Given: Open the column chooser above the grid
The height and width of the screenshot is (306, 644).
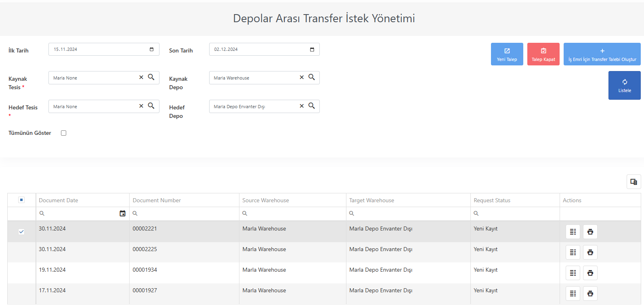Looking at the screenshot, I should tap(634, 182).
